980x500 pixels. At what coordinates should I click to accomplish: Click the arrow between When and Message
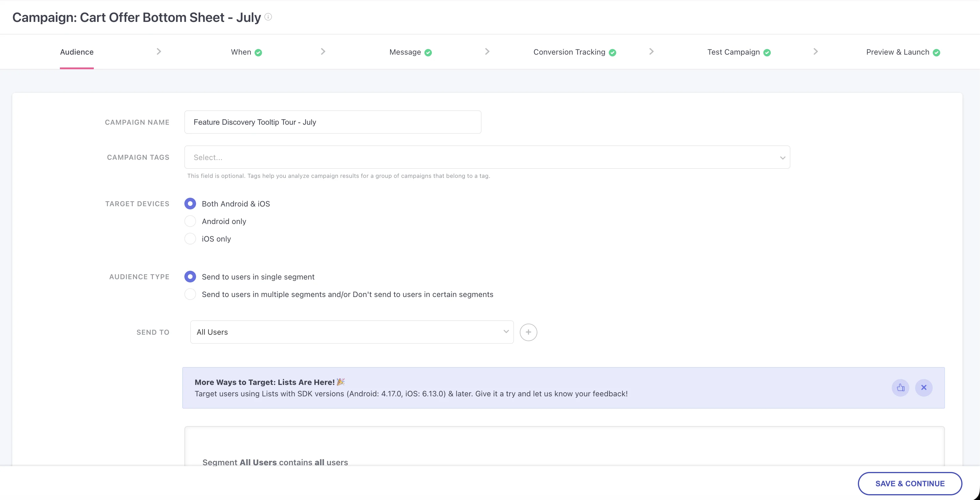tap(323, 51)
